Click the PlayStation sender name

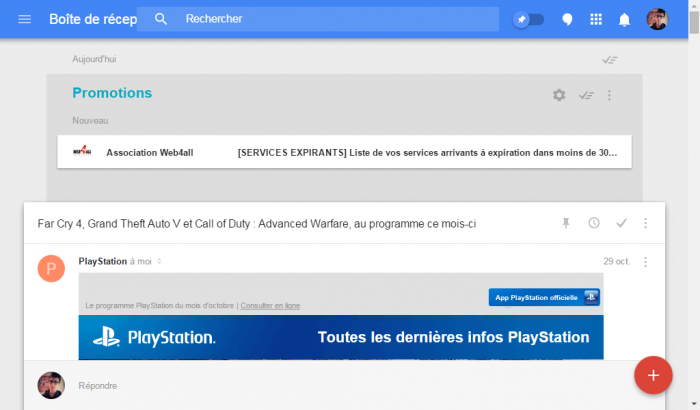coord(103,261)
